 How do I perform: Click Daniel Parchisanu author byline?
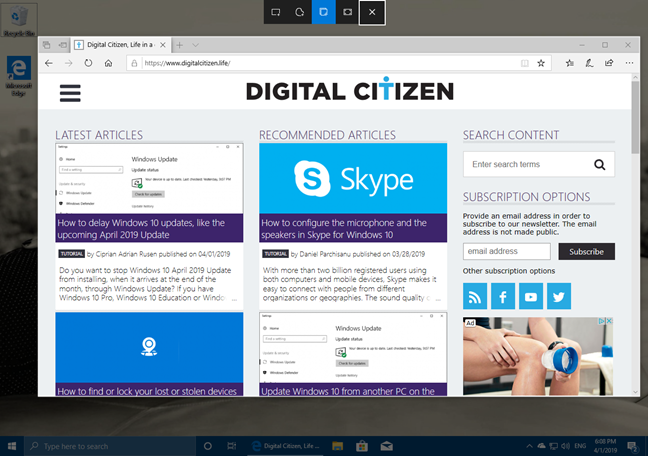click(x=325, y=254)
